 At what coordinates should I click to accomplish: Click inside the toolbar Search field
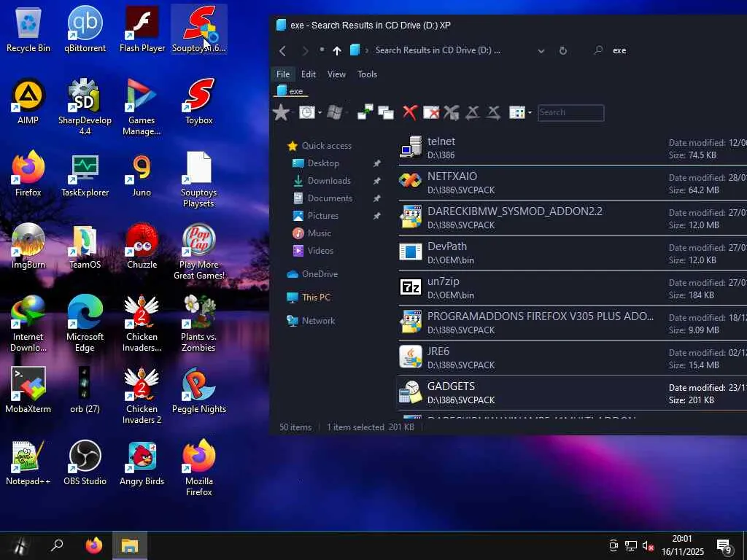(x=570, y=113)
